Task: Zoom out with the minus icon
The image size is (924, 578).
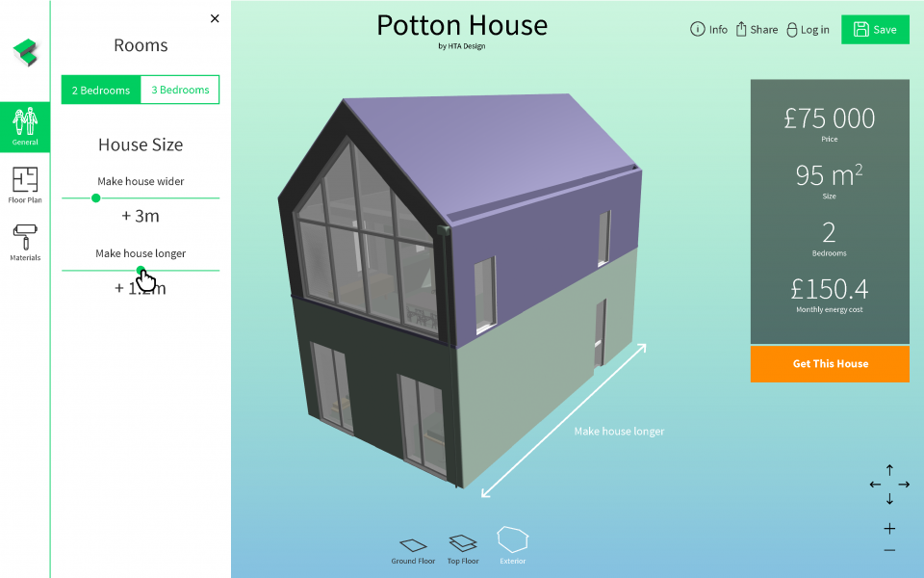Action: (889, 550)
